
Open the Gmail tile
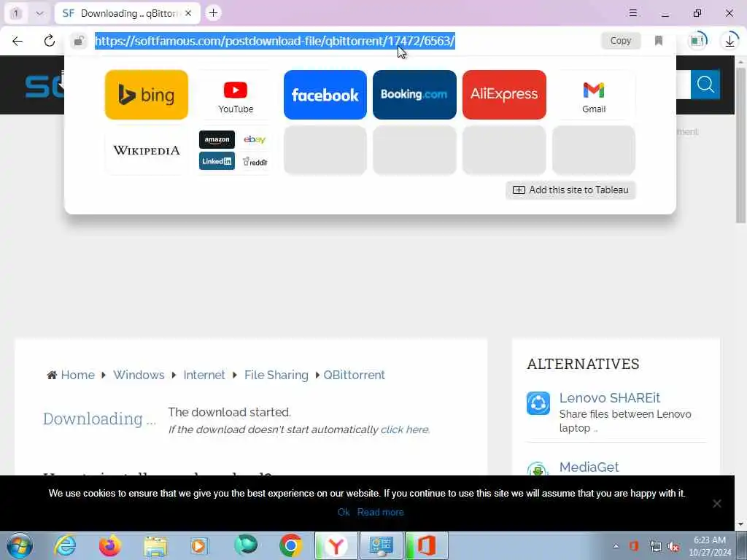[x=594, y=95]
